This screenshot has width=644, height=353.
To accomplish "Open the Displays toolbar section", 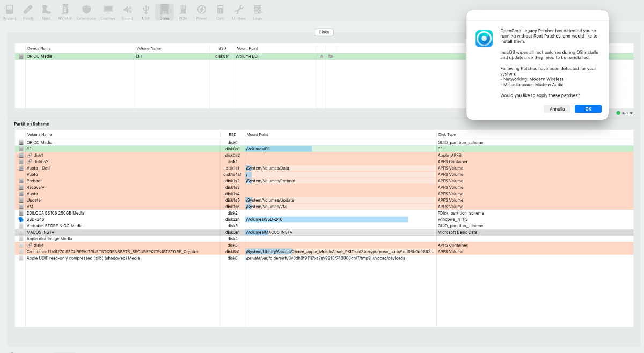I will pos(108,11).
